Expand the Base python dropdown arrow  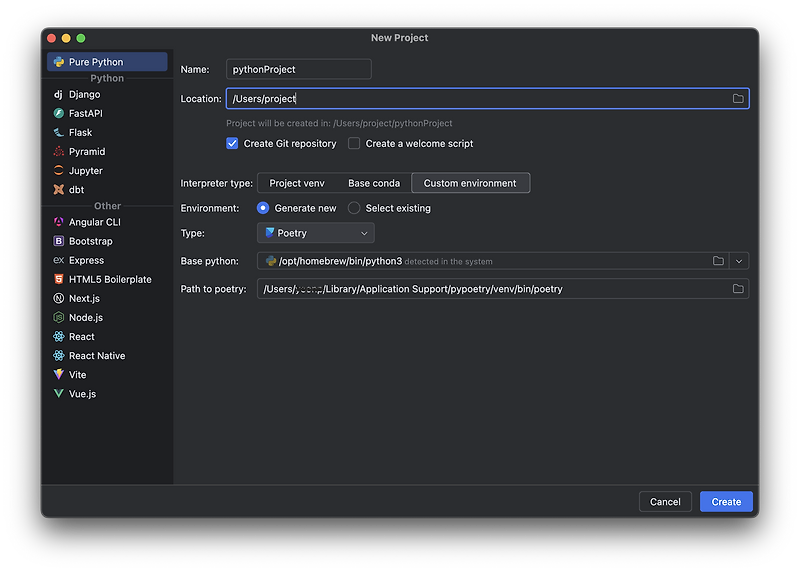pos(739,261)
